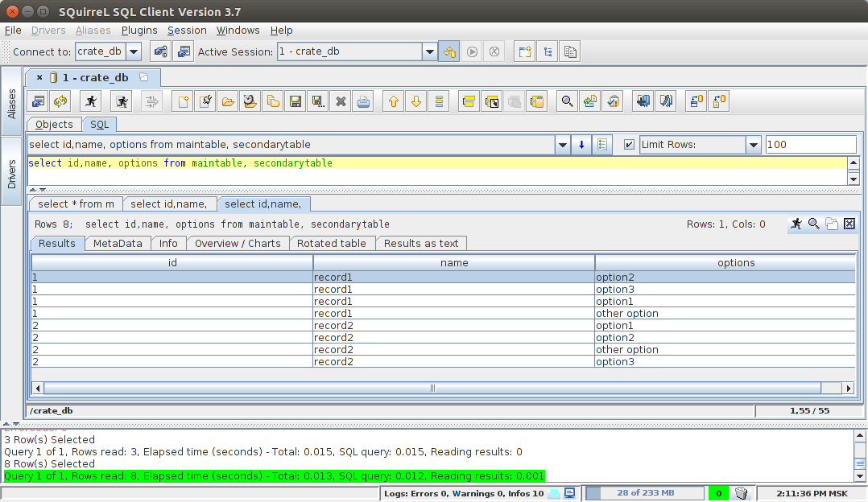Select the Run Editor SQL icon
The image size is (868, 502).
(x=122, y=101)
